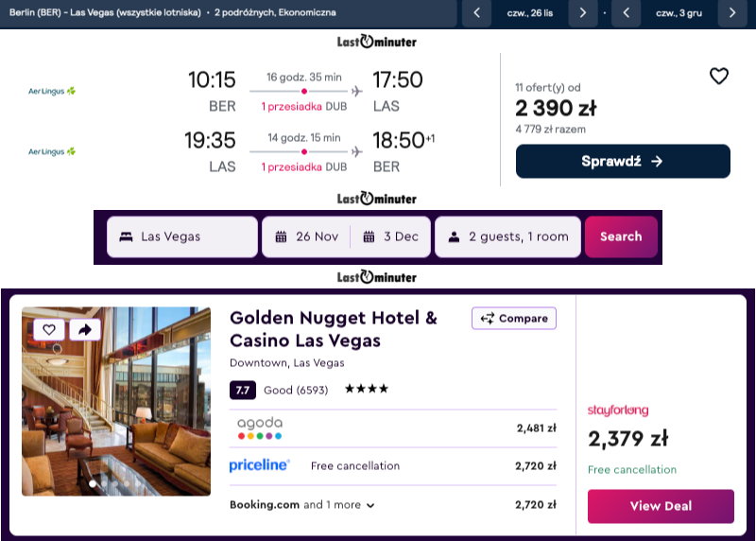This screenshot has height=541, width=756.
Task: Move return date later than 3 gru
Action: click(x=731, y=13)
